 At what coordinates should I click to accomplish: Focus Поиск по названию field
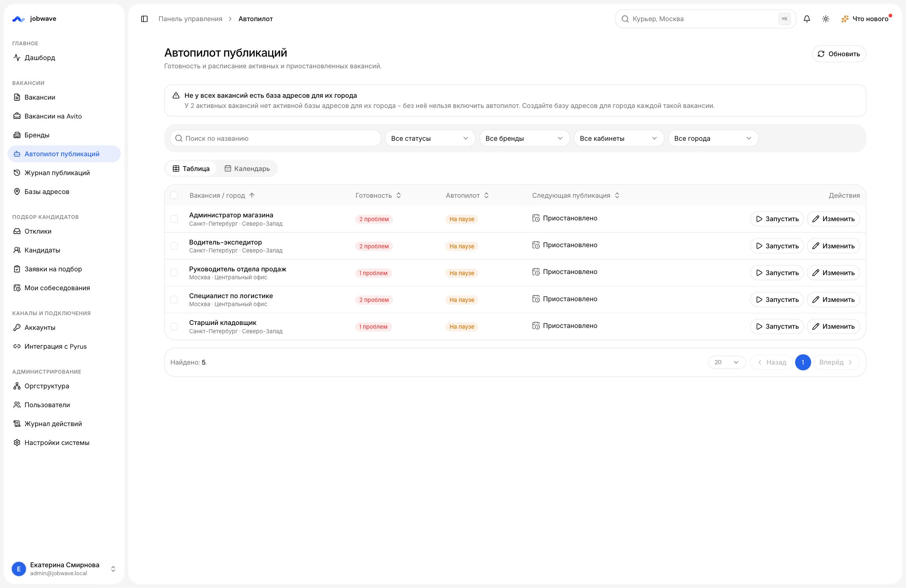[276, 138]
